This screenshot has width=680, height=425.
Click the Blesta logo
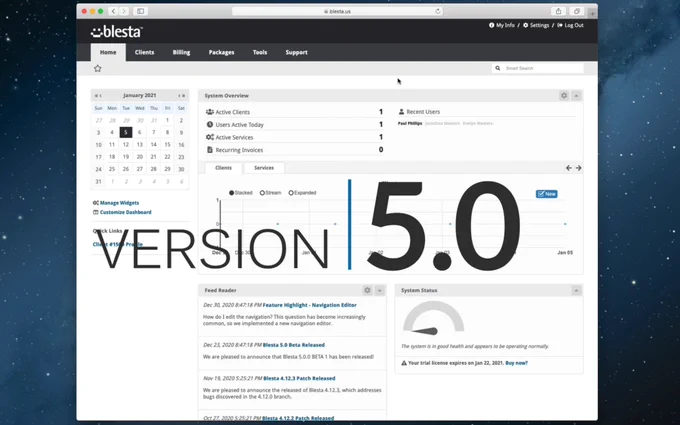117,32
